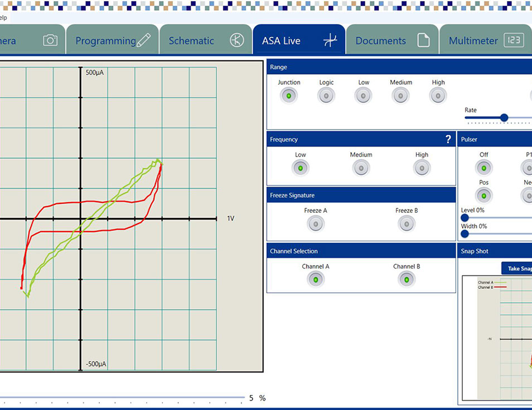Click the camera icon on the left tab

coord(50,41)
